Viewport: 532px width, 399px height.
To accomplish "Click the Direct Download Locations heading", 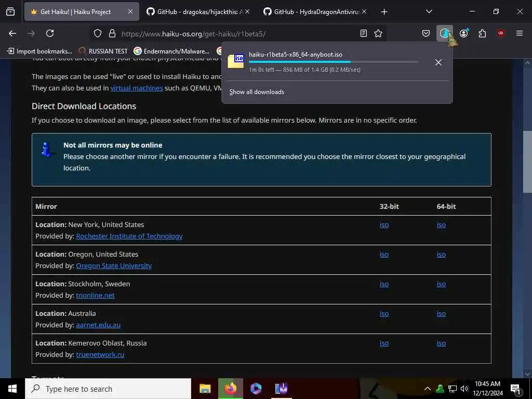I will click(x=84, y=106).
